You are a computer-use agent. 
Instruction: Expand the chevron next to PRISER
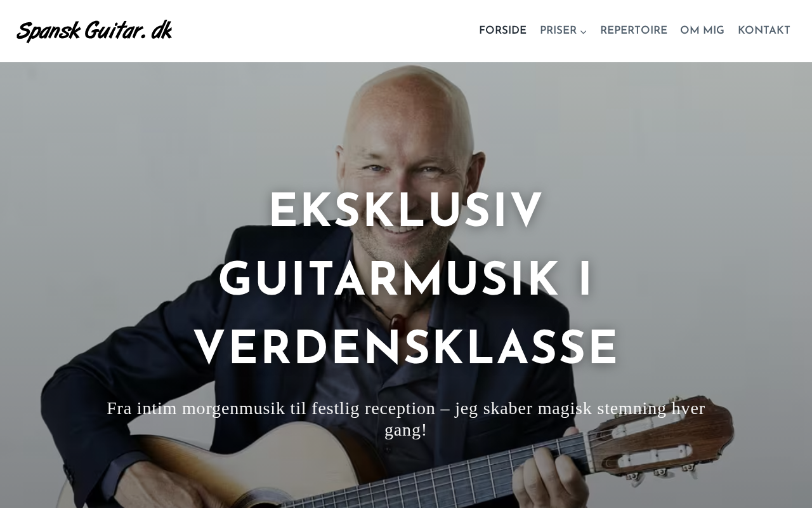pyautogui.click(x=584, y=32)
